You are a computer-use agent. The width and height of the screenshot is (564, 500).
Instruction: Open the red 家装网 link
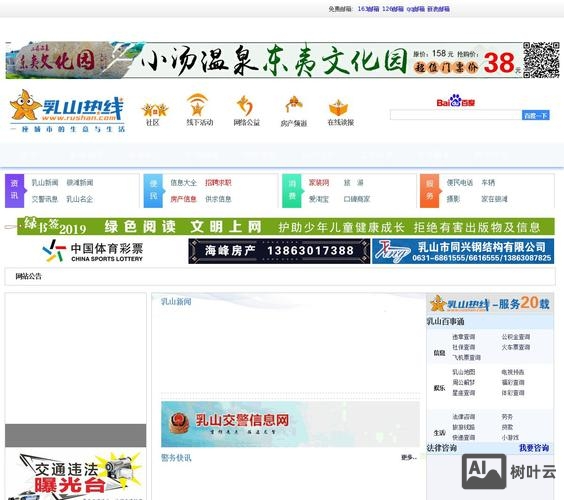click(319, 183)
